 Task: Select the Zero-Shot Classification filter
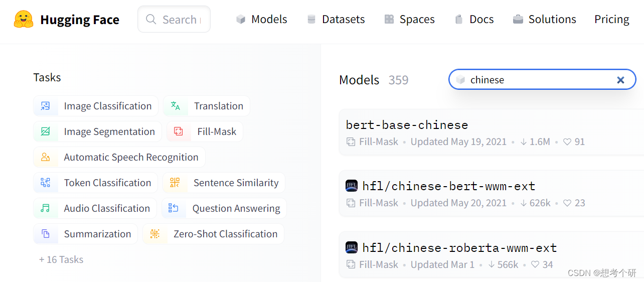click(x=214, y=234)
